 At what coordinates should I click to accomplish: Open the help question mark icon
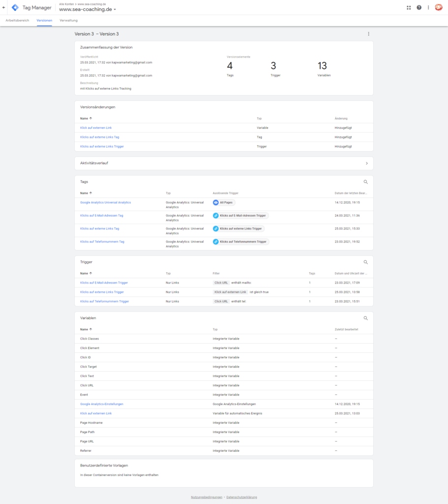click(419, 7)
